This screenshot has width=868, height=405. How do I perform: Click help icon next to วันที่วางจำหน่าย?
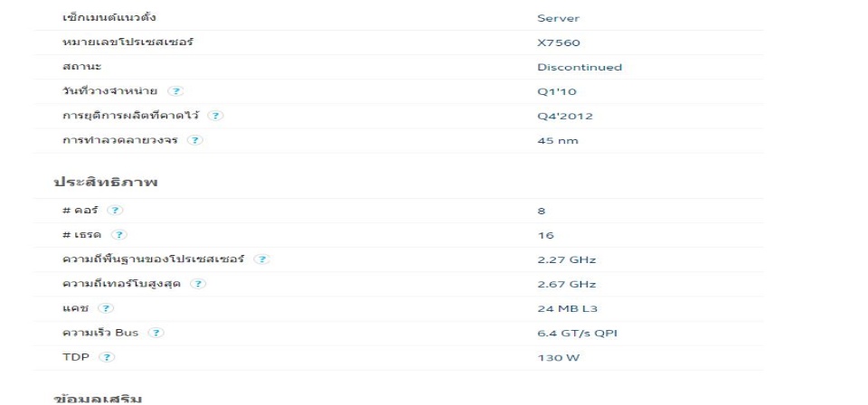(x=175, y=91)
